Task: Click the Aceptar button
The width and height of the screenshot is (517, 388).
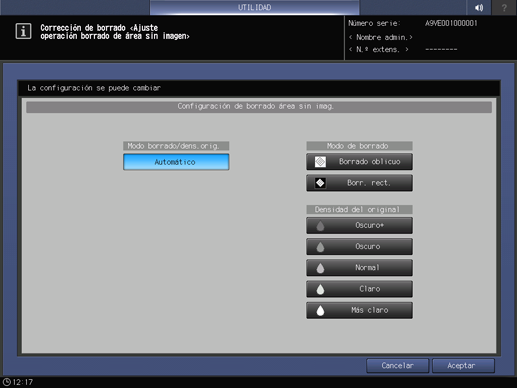Action: click(463, 366)
